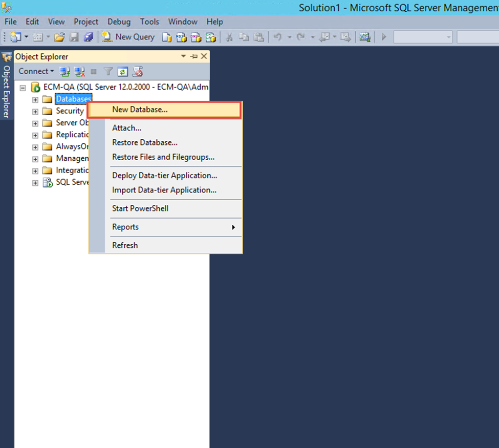
Task: Toggle auto-hide pin on Object Explorer
Action: click(x=194, y=57)
